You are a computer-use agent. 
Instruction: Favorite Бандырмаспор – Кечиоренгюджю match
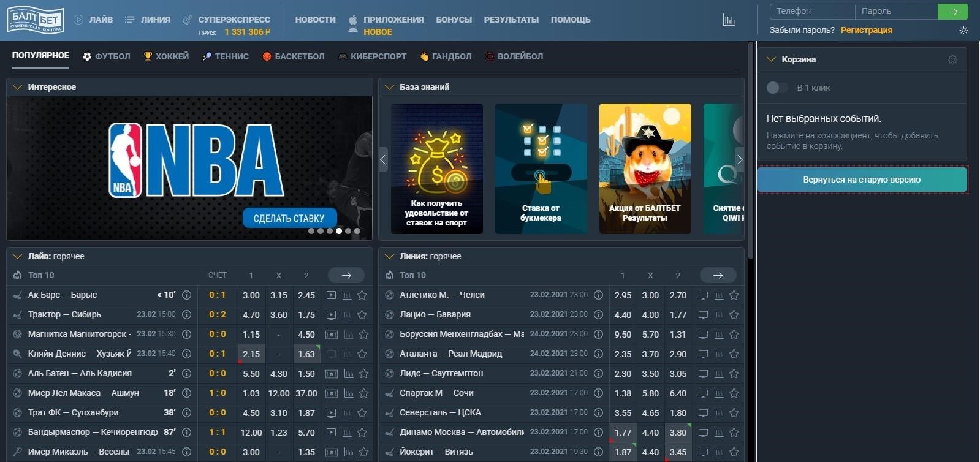[x=362, y=433]
